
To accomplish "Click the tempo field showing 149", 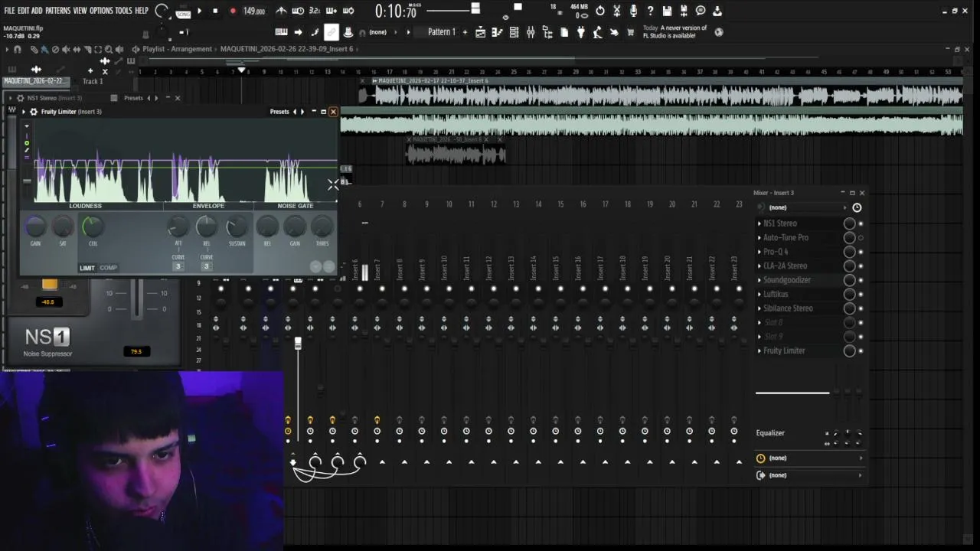I will coord(254,11).
